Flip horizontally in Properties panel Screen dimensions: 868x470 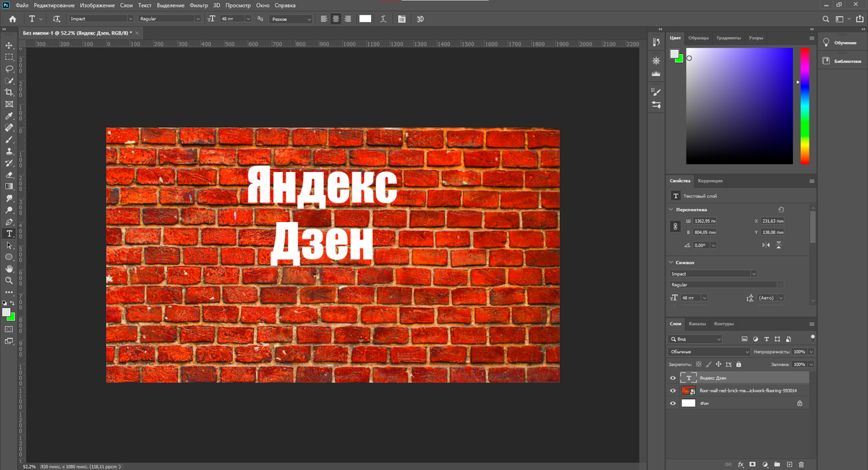pyautogui.click(x=766, y=246)
